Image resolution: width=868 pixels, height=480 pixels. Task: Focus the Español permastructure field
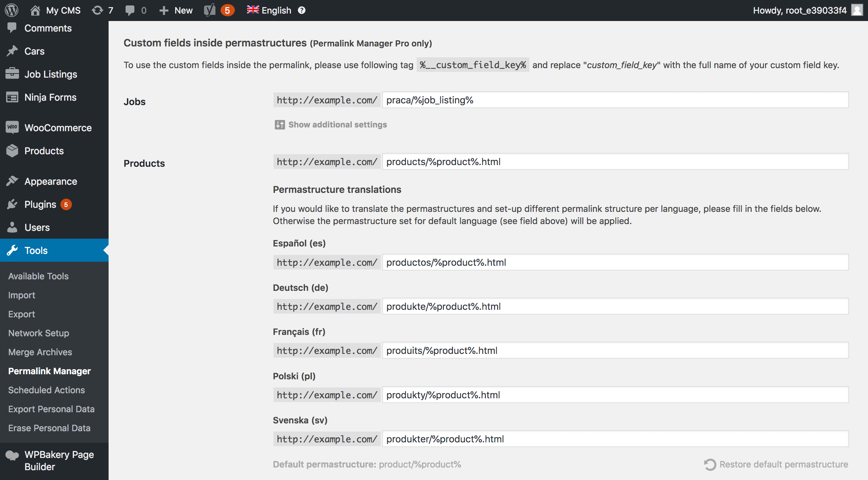tap(615, 262)
